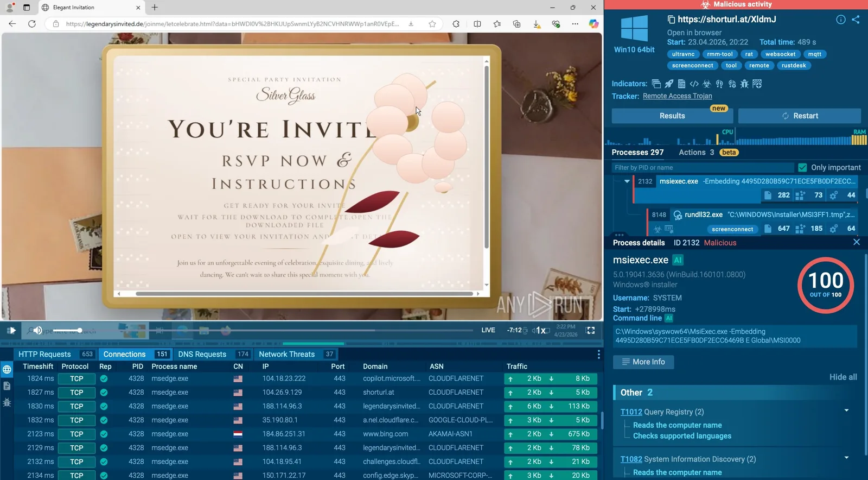This screenshot has width=868, height=480.
Task: Close the Process details panel
Action: click(856, 242)
